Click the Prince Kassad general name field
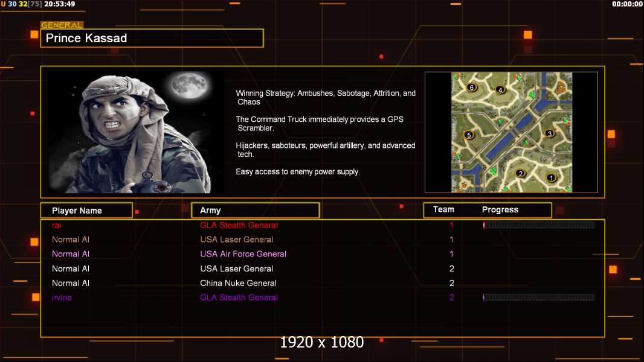Image resolution: width=644 pixels, height=362 pixels. pos(152,38)
